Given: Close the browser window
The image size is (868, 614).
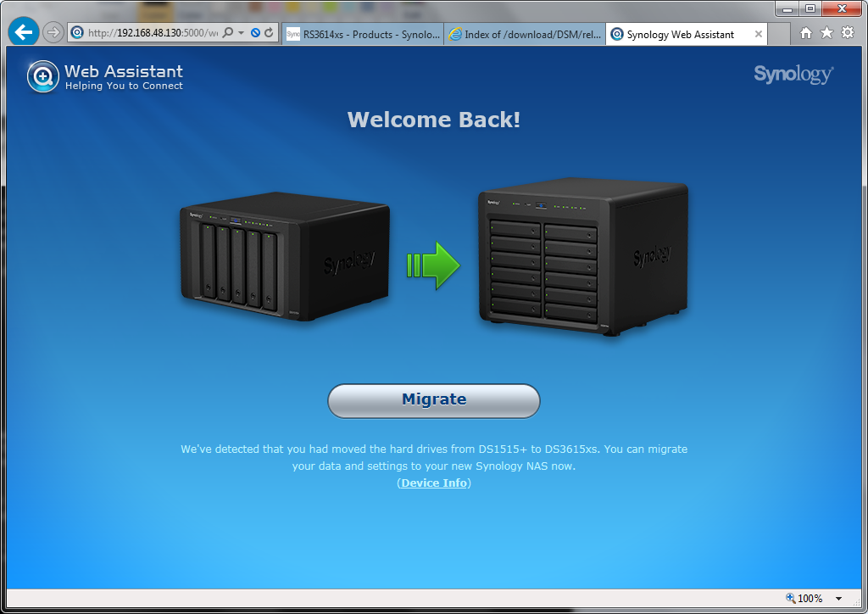Looking at the screenshot, I should [842, 8].
